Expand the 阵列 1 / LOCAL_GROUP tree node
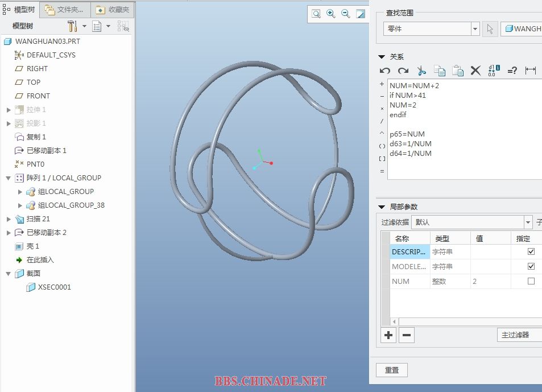The image size is (542, 392). pyautogui.click(x=9, y=178)
